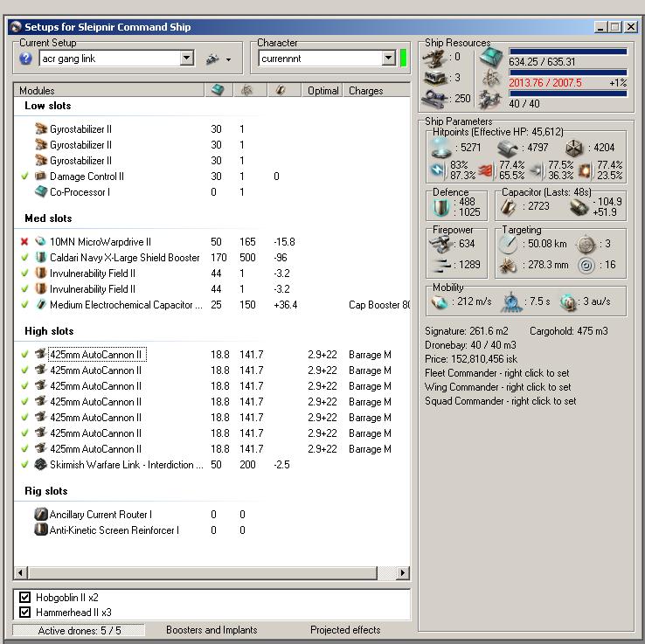
Task: Sort by the Modules column header
Action: click(x=109, y=90)
